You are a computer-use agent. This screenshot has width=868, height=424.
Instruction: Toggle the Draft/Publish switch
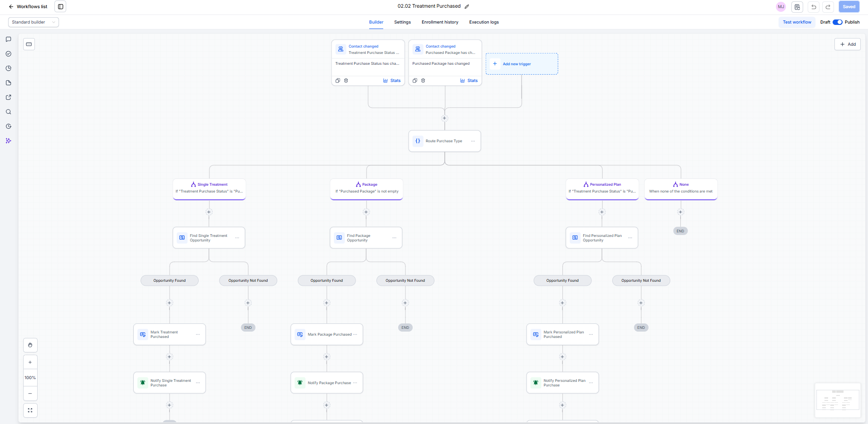pyautogui.click(x=838, y=22)
